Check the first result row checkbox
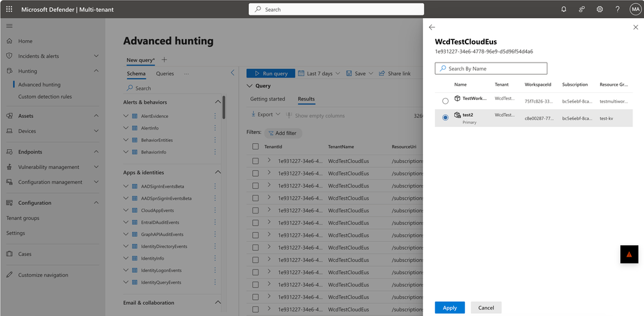This screenshot has width=644, height=316. point(255,161)
